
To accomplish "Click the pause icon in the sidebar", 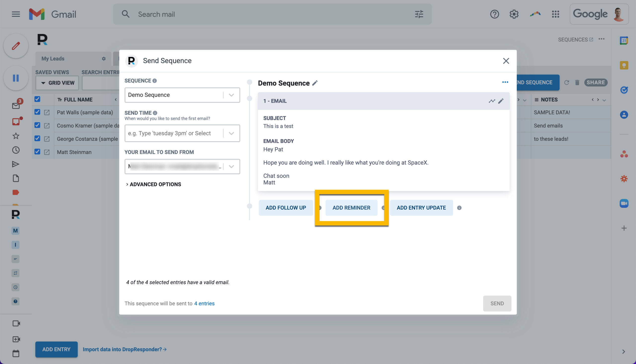I will [x=16, y=78].
